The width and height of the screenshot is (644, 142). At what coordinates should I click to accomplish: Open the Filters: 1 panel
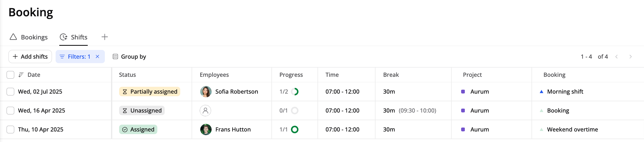coord(75,57)
